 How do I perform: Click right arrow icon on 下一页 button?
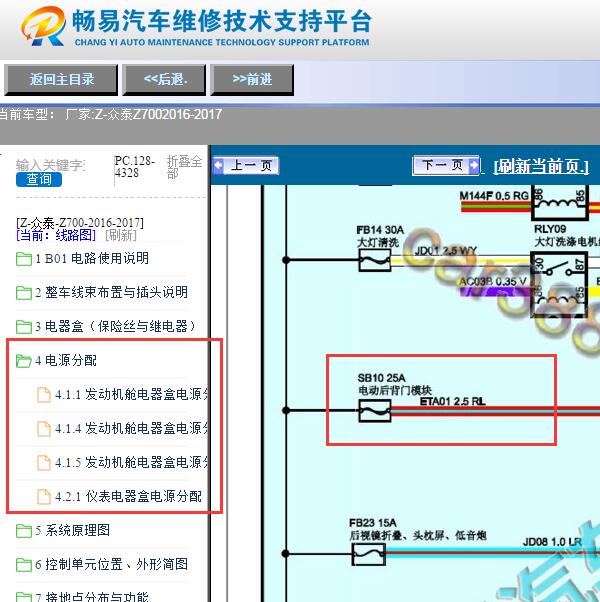point(474,165)
